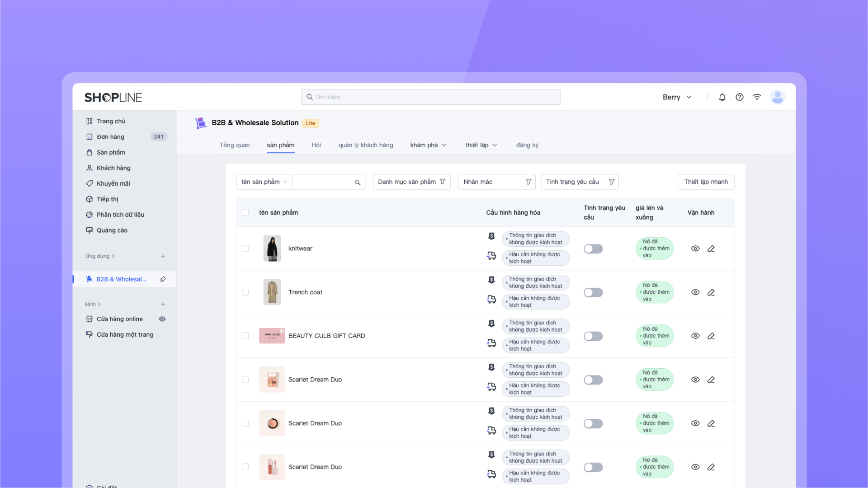Image resolution: width=868 pixels, height=488 pixels.
Task: Open the quản lý khách hàng tab
Action: 365,145
